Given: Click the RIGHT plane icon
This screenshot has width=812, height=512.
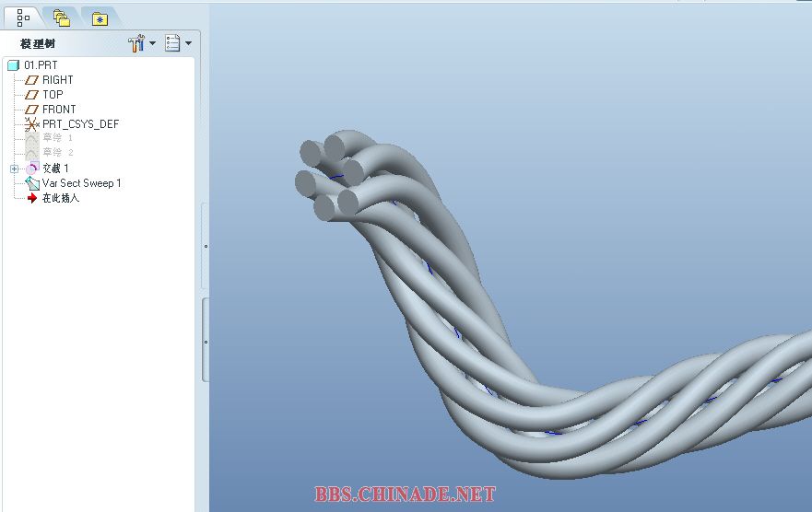Looking at the screenshot, I should (x=31, y=80).
